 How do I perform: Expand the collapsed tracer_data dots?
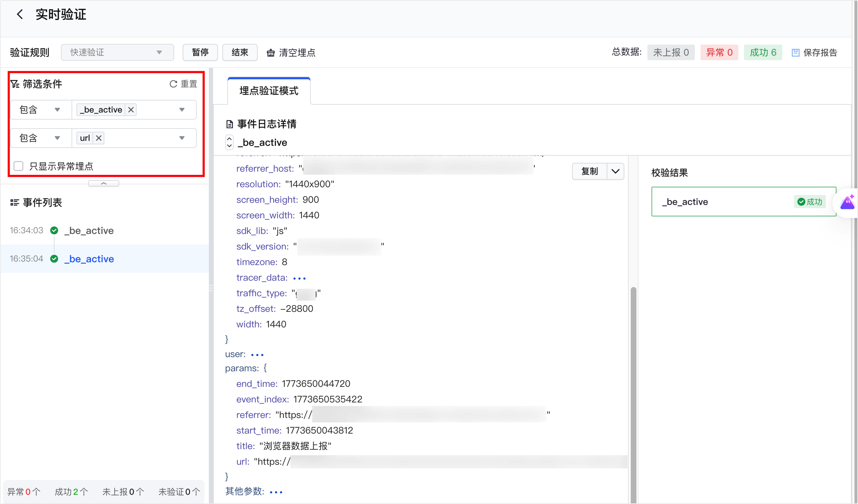[299, 278]
